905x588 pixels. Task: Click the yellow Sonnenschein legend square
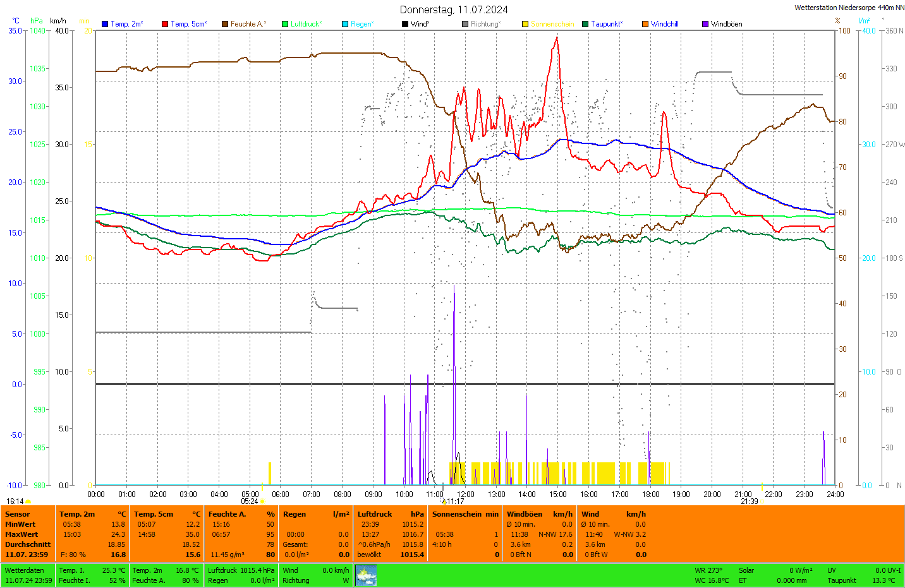click(x=525, y=24)
